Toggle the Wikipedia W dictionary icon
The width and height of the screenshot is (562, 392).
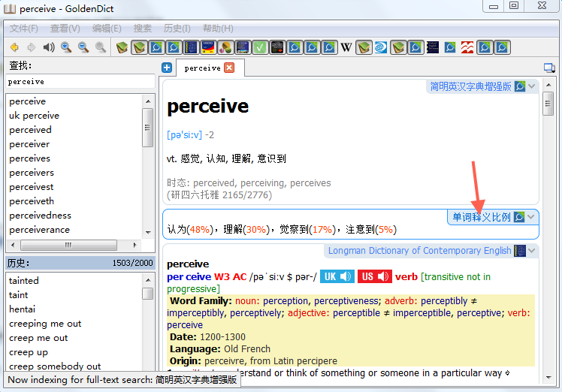tap(346, 47)
